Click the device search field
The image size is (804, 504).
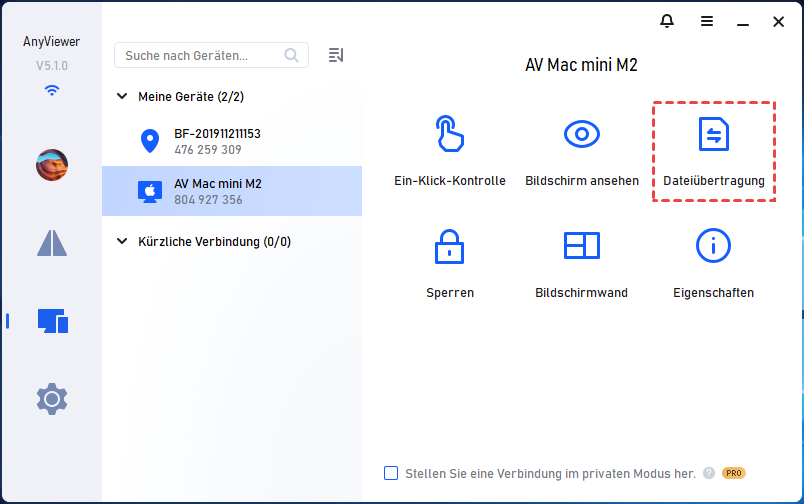(200, 55)
